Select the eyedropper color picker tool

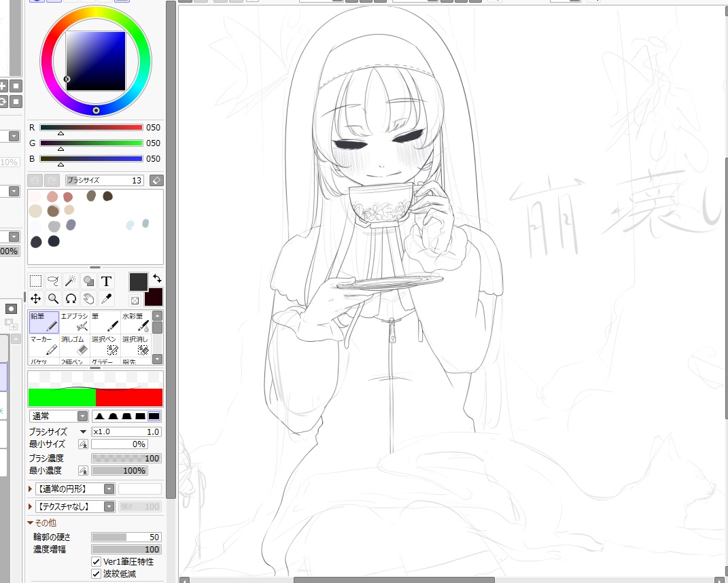point(106,298)
